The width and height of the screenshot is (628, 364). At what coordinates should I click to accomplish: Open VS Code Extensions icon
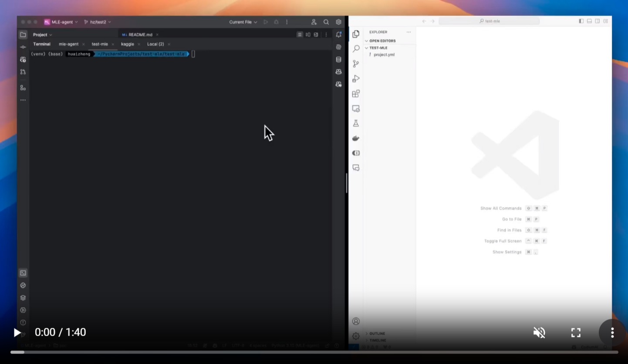356,94
